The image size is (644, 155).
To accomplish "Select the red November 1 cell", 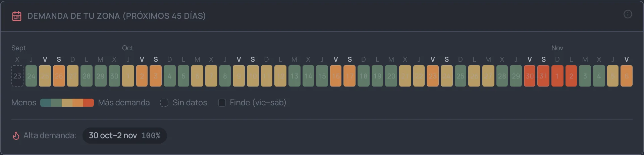I will 557,76.
